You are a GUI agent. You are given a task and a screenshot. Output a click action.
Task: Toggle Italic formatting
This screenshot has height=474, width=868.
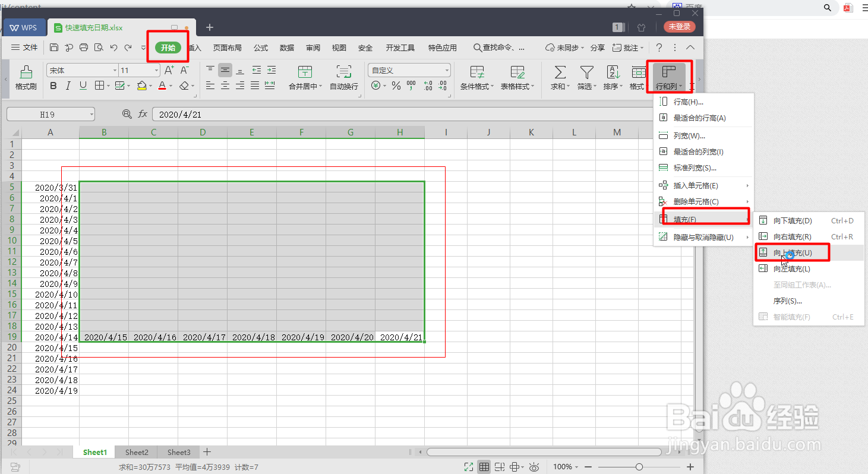point(68,86)
